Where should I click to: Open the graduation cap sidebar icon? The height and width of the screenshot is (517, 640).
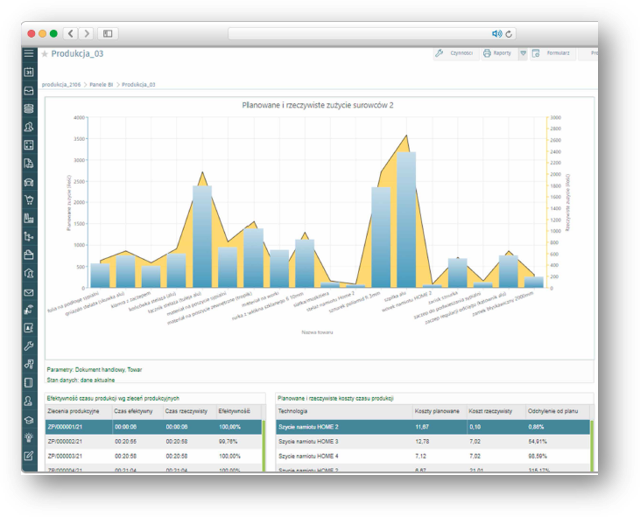[29, 420]
